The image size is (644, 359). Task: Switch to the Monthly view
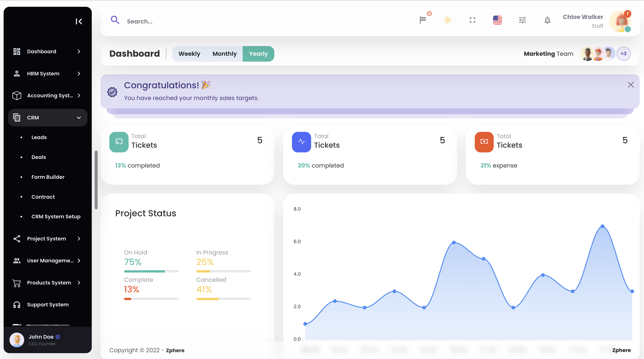pyautogui.click(x=225, y=54)
